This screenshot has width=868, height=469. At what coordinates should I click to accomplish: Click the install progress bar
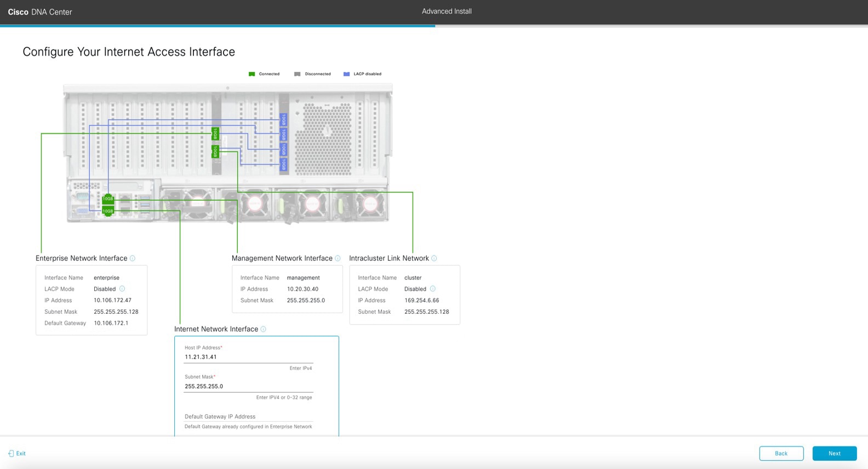[x=434, y=26]
